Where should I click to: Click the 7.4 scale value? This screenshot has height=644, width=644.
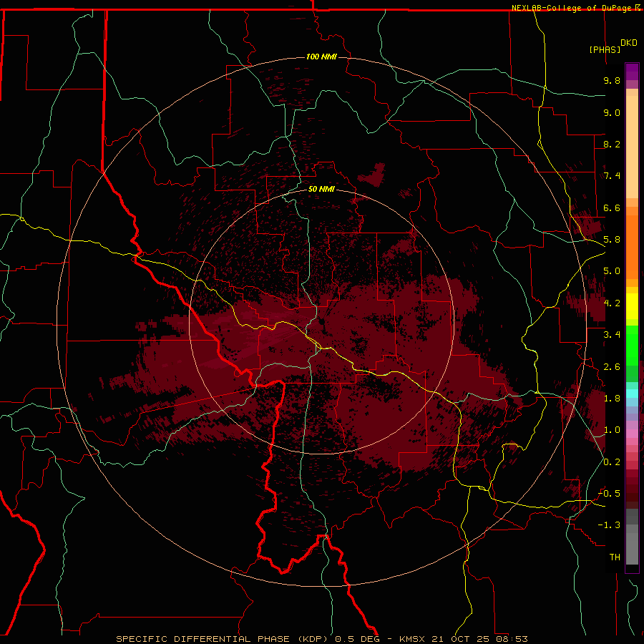pos(612,176)
